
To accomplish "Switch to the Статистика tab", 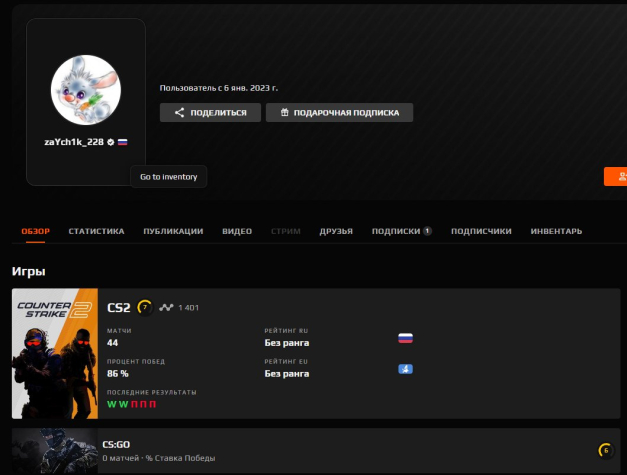I will point(96,231).
